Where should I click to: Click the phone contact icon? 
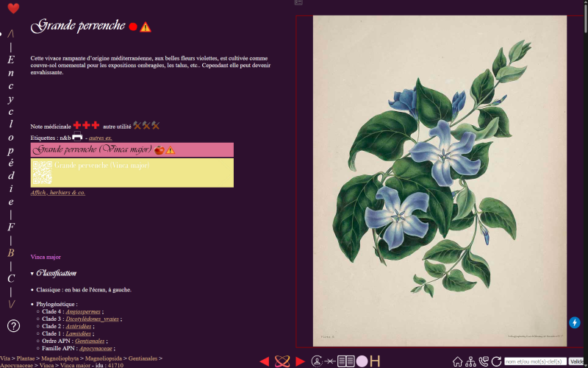click(x=484, y=361)
